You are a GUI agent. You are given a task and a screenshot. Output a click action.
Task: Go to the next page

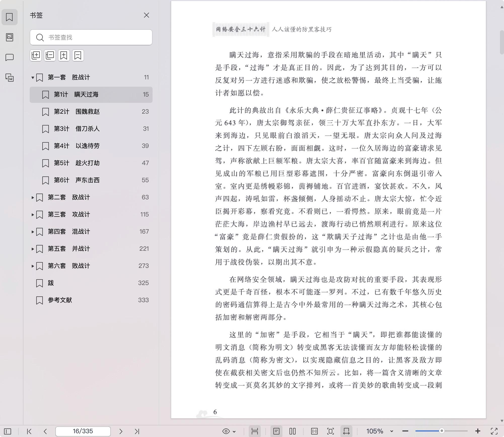[121, 431]
